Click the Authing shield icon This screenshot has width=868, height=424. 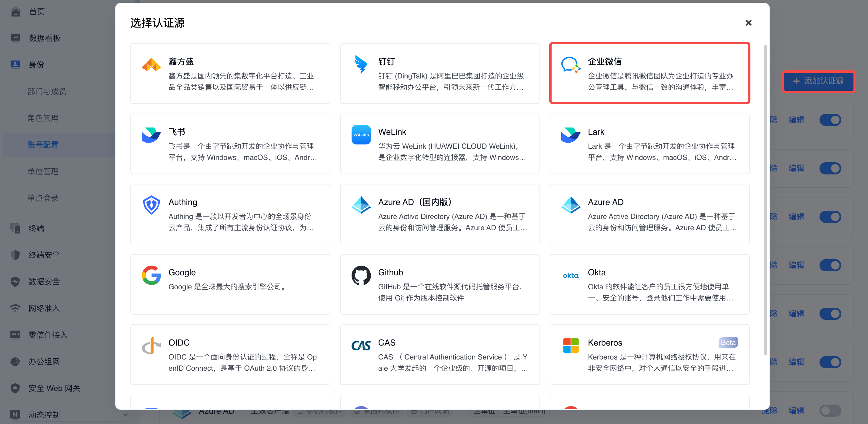coord(151,205)
